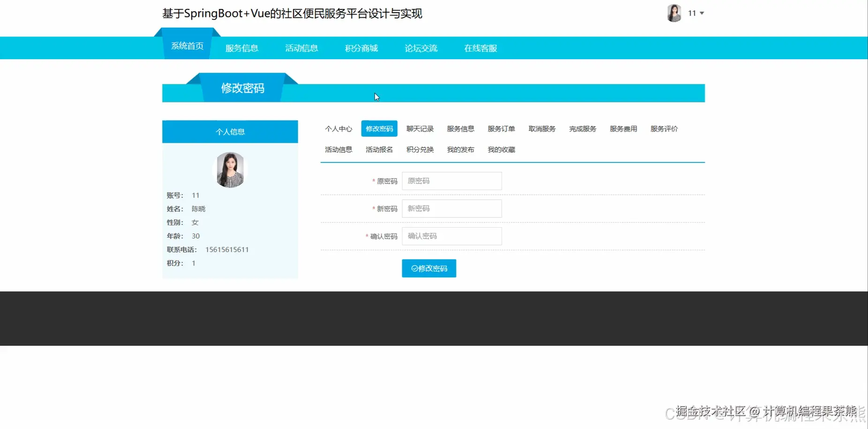Image resolution: width=868 pixels, height=429 pixels.
Task: Select the 聊天记录 tab
Action: (x=420, y=128)
